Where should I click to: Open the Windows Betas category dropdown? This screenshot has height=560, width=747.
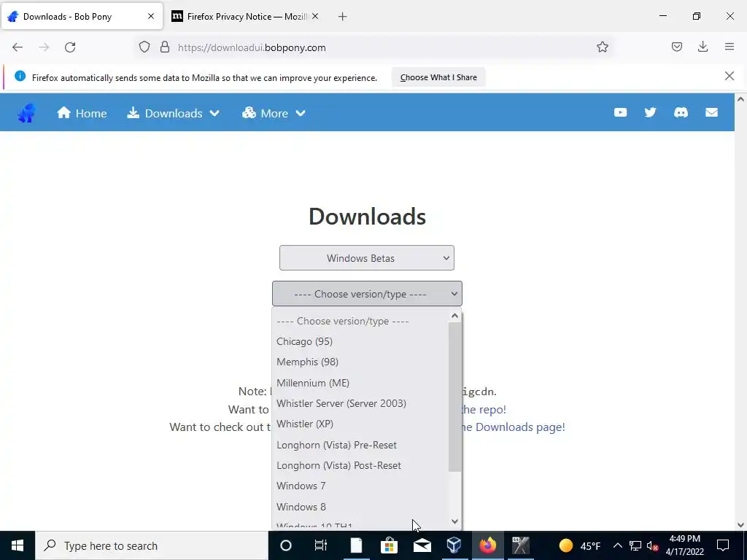tap(367, 258)
